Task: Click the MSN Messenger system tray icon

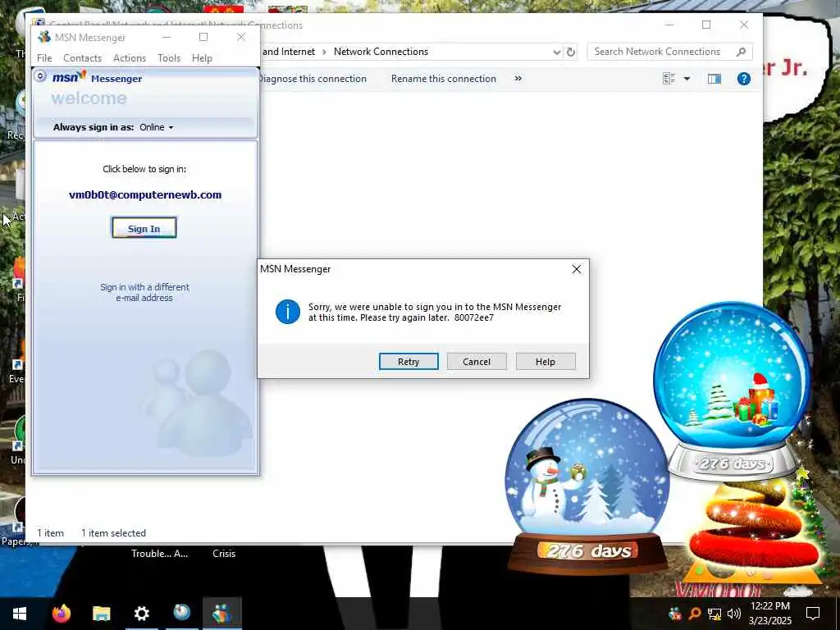Action: tap(675, 614)
